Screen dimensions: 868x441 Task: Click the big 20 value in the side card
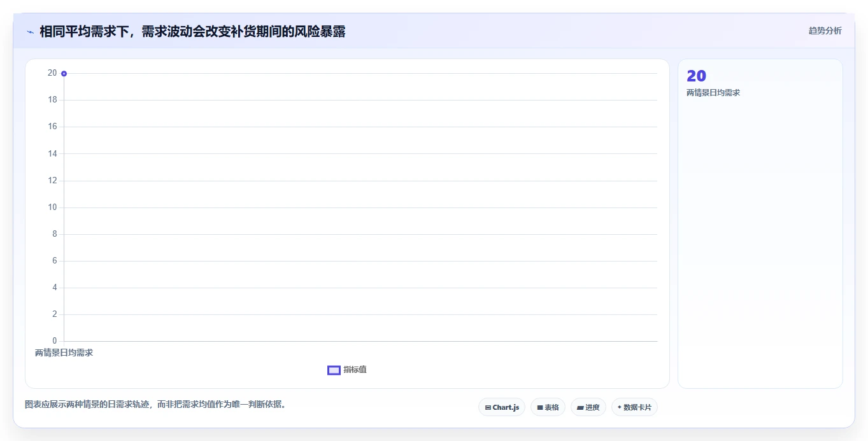tap(696, 76)
